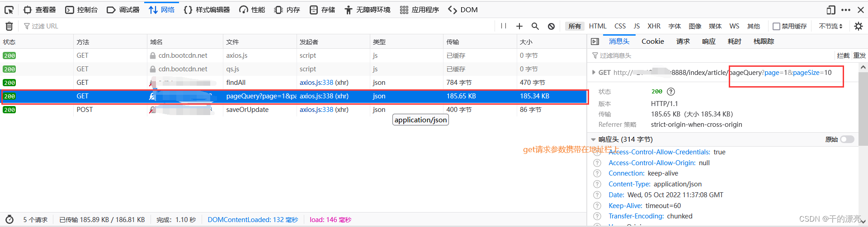Filter requests by 所有
868x227 pixels.
(x=575, y=26)
